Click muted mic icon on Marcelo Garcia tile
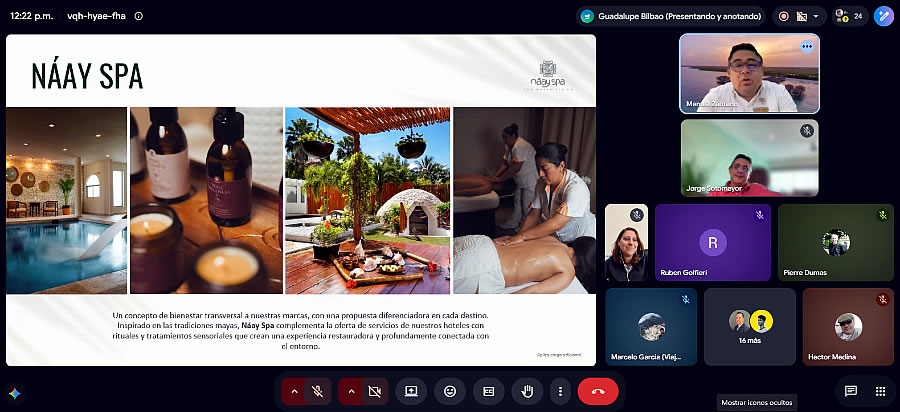The height and width of the screenshot is (412, 900). 685,299
